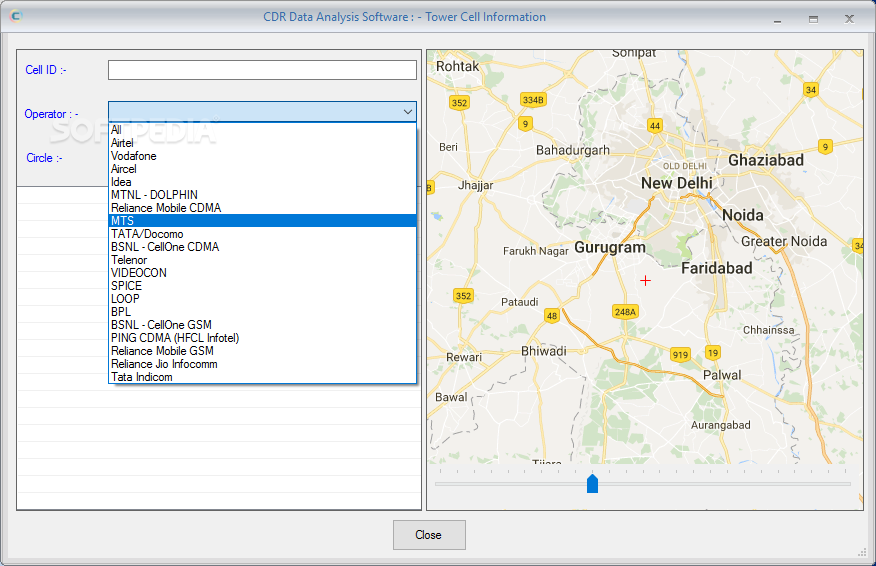Click Gurugram label on the map
876x566 pixels.
(x=610, y=248)
